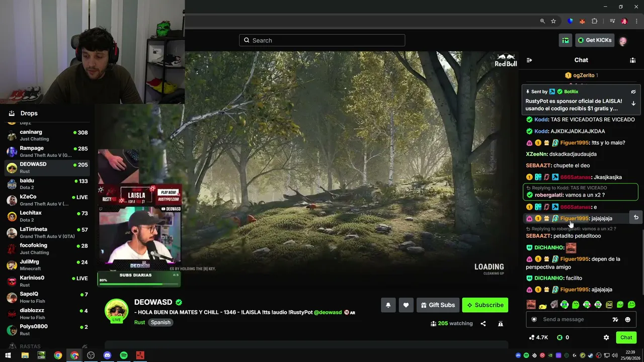Image resolution: width=644 pixels, height=362 pixels.
Task: Click the report icon next to share
Action: (501, 324)
